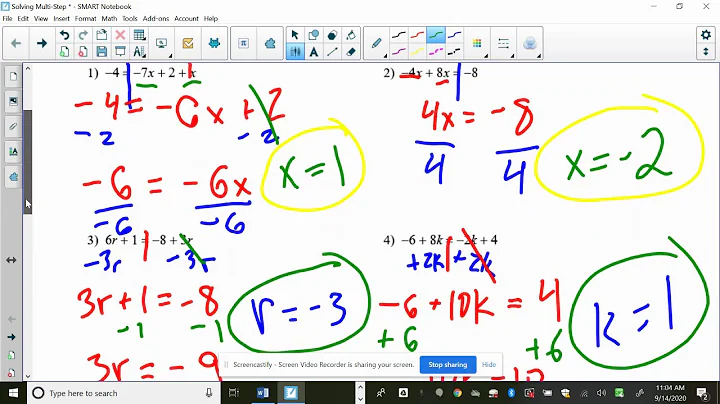720x404 pixels.
Task: Pick the red pen style
Action: click(x=417, y=35)
